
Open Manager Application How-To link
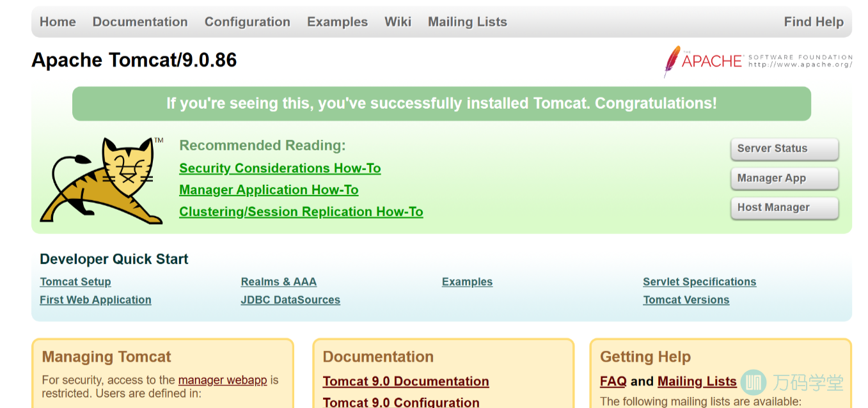click(269, 190)
